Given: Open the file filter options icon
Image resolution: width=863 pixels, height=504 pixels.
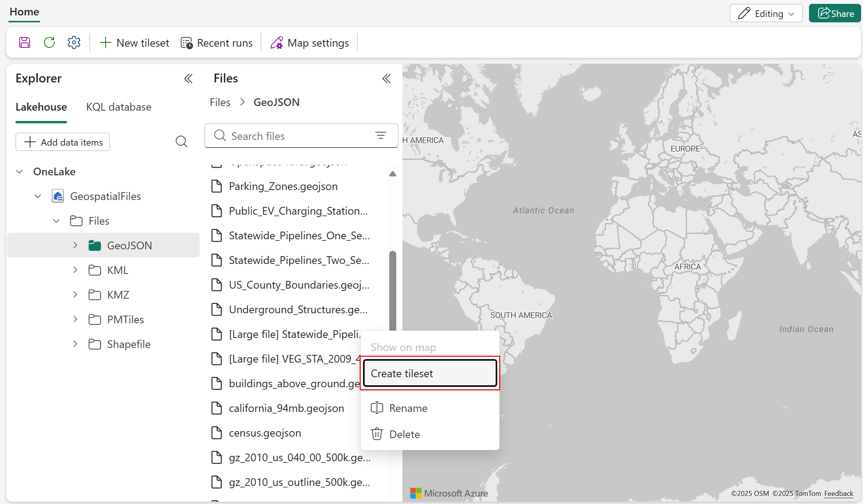Looking at the screenshot, I should point(380,136).
